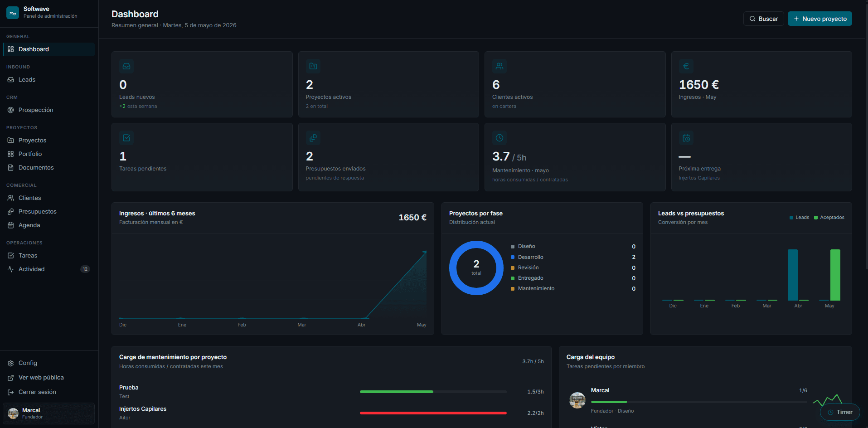Go to Prospección in the sidebar
This screenshot has width=868, height=428.
(49, 110)
